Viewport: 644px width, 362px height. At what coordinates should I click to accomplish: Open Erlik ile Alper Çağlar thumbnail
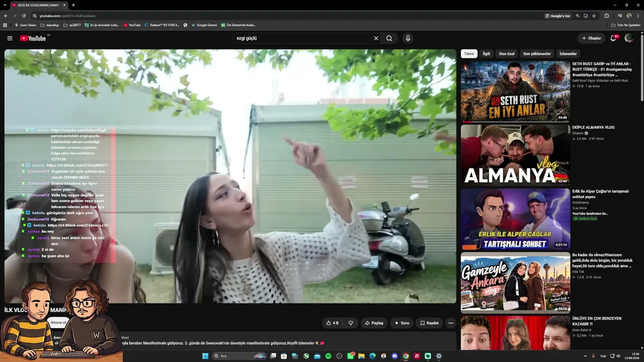pos(515,219)
